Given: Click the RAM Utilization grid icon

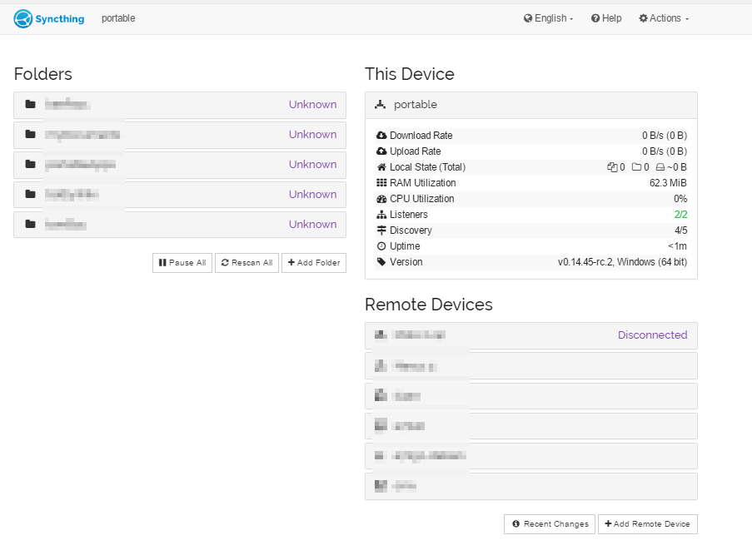Looking at the screenshot, I should point(380,182).
